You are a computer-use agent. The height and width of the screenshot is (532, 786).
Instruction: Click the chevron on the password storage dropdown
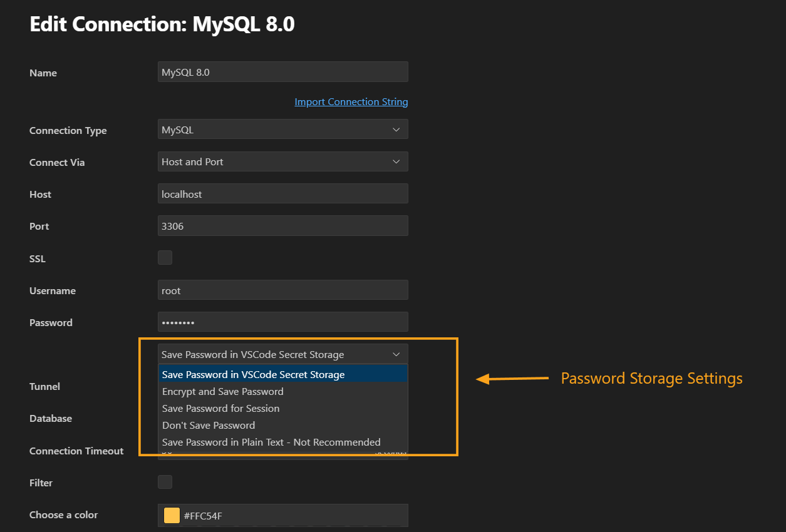pos(396,354)
